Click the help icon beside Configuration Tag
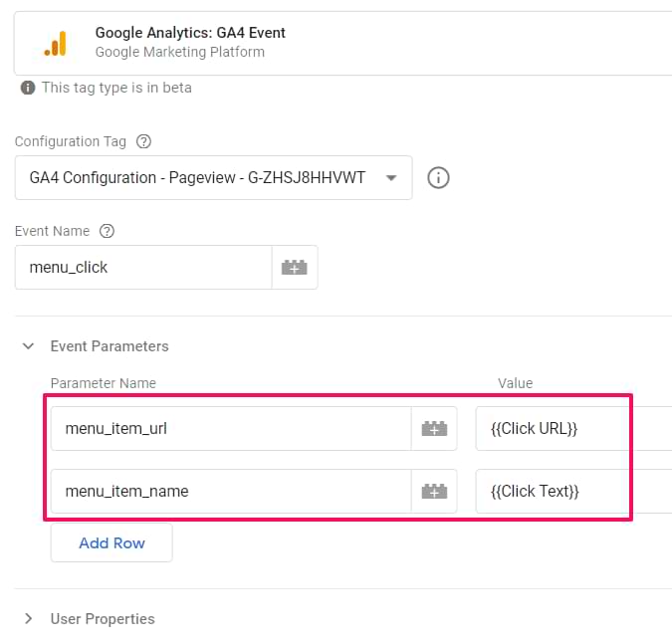 coord(143,141)
